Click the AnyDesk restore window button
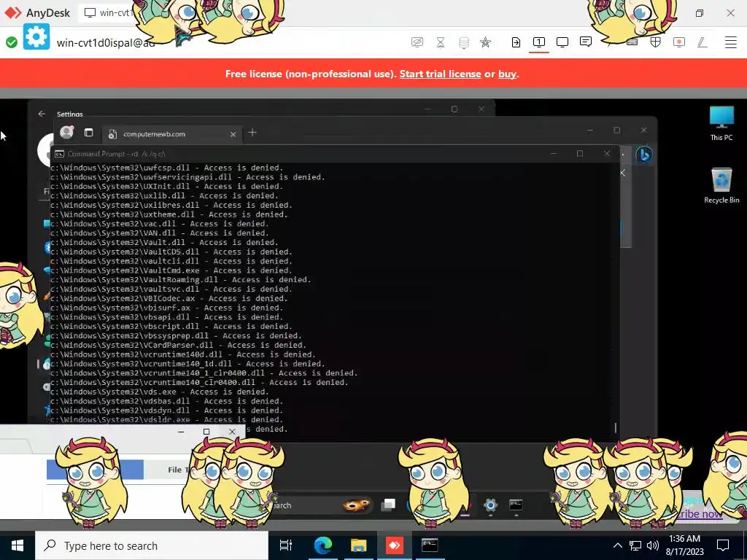Image resolution: width=747 pixels, height=560 pixels. [x=700, y=13]
